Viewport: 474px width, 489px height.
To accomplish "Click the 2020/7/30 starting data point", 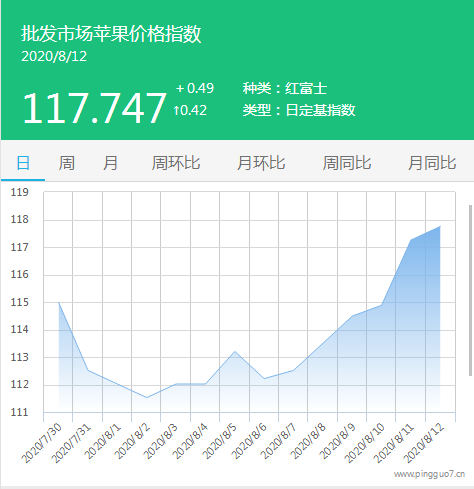I will tap(59, 302).
